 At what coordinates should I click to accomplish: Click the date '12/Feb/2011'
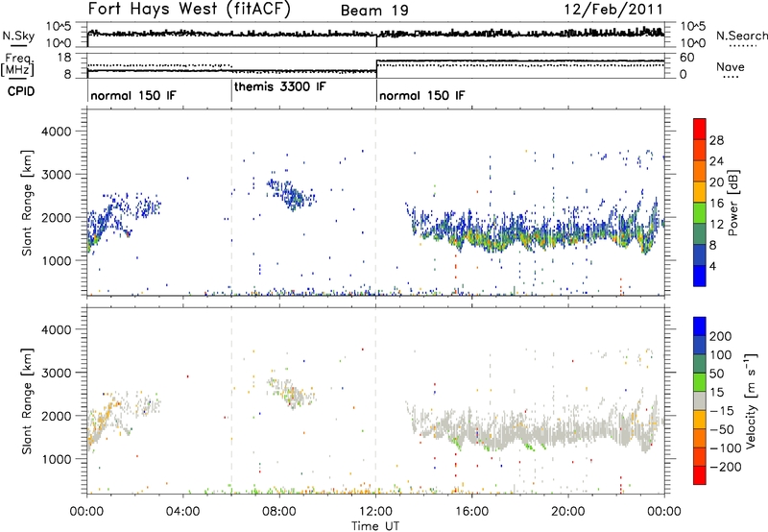(613, 10)
